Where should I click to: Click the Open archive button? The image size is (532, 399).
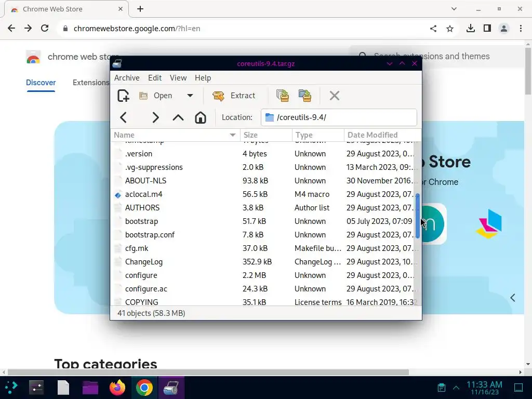pos(156,96)
